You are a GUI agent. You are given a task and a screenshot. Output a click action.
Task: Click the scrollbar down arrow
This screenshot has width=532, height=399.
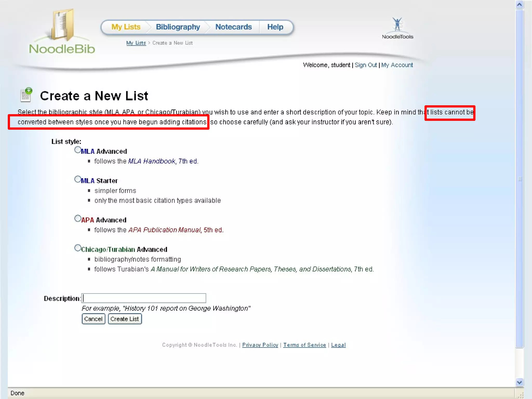coord(519,382)
